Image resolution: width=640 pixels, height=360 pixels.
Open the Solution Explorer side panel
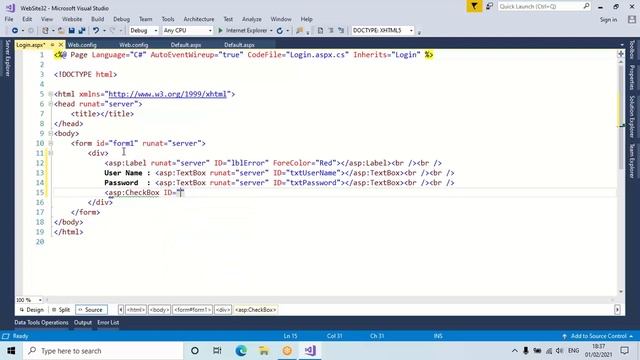pyautogui.click(x=632, y=116)
